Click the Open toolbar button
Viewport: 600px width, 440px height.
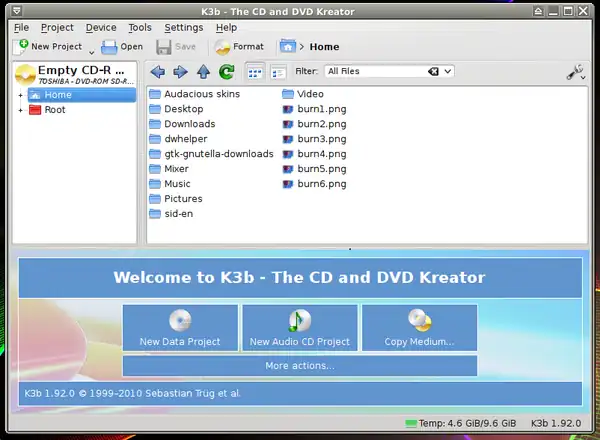(121, 46)
